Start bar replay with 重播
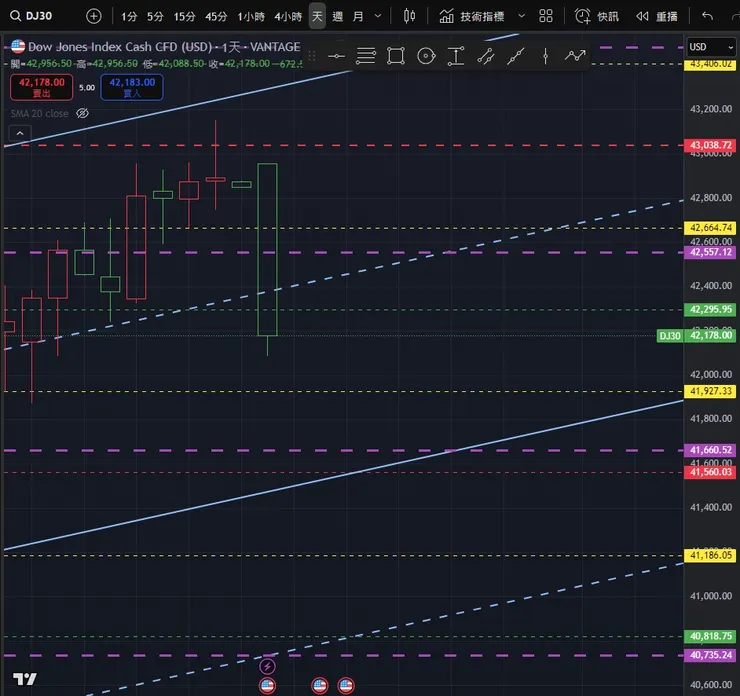The height and width of the screenshot is (696, 740). click(x=656, y=17)
